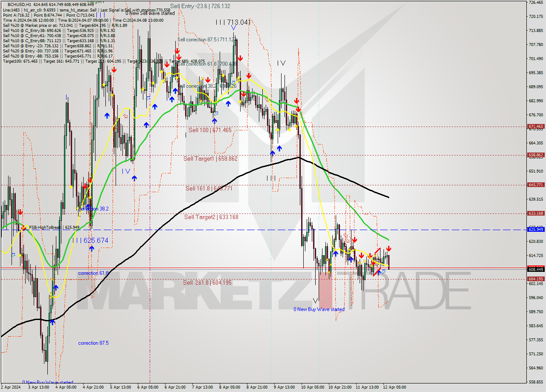This screenshot has width=546, height=392.
Task: Click the 'Sell %10 @ C_Entry88' line
Action: (x=59, y=41)
